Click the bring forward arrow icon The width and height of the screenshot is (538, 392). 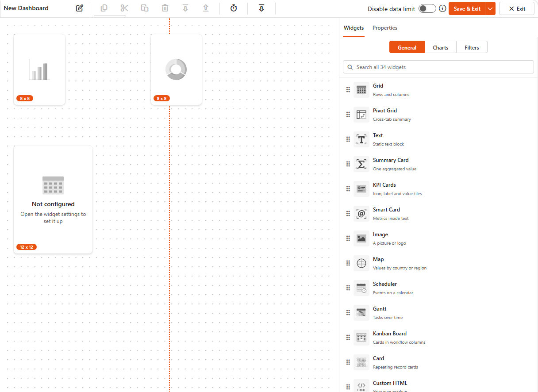[206, 8]
